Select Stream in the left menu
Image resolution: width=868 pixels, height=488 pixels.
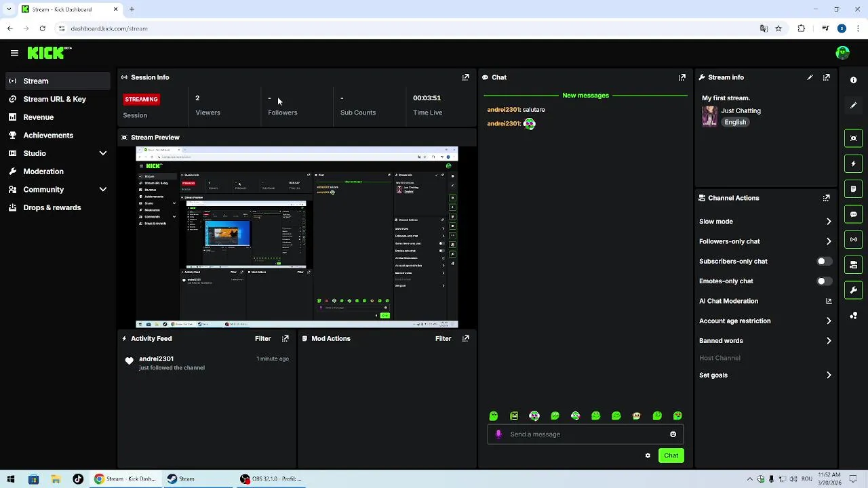(57, 81)
